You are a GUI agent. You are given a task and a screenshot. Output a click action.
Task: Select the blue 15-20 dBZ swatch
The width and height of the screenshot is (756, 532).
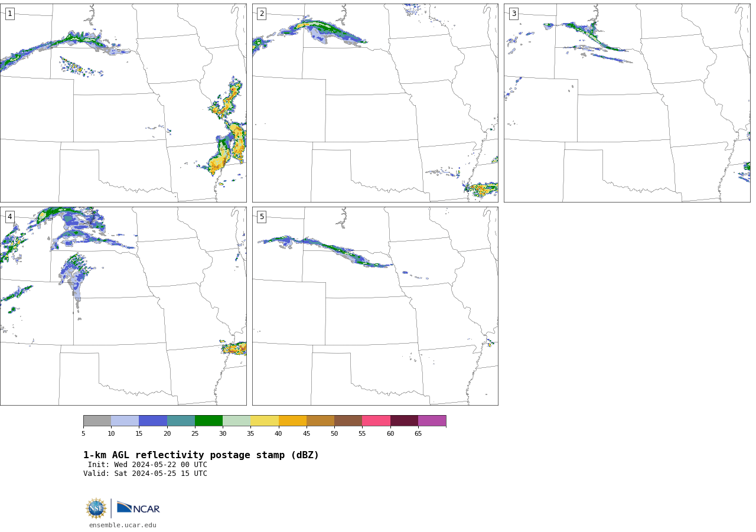coord(153,421)
